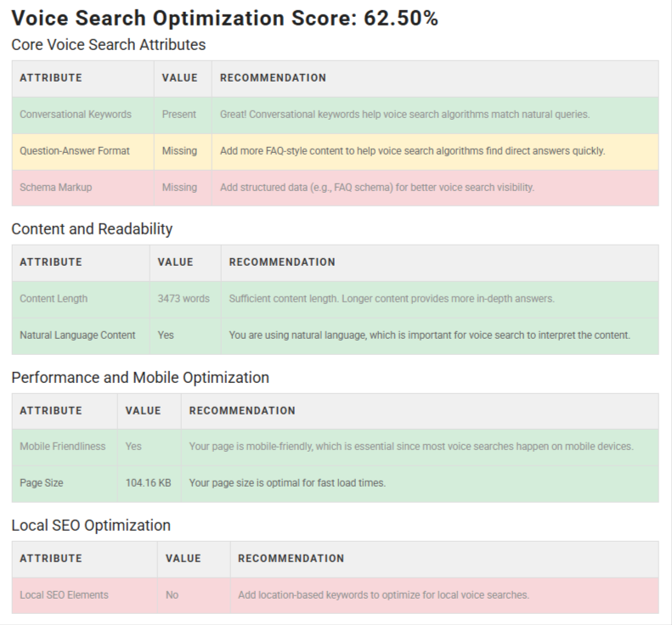
Task: Select the Question-Answer Format attribute cell
Action: coord(75,151)
